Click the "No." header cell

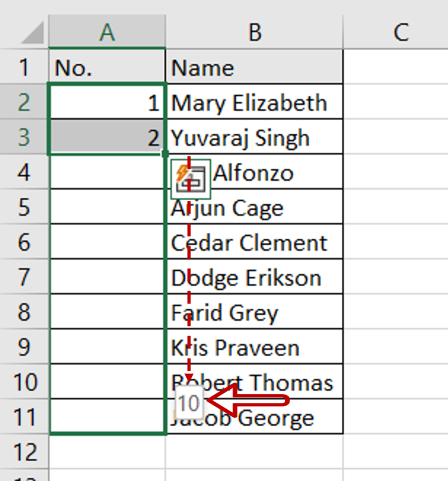click(x=107, y=67)
